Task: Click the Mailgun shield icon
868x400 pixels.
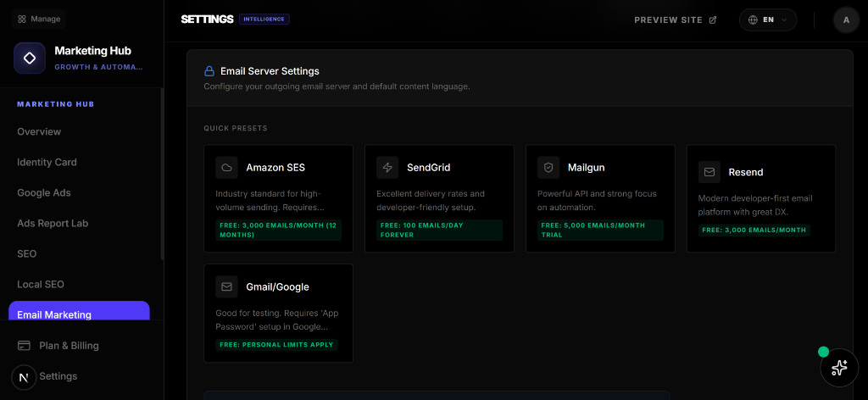Action: click(548, 168)
